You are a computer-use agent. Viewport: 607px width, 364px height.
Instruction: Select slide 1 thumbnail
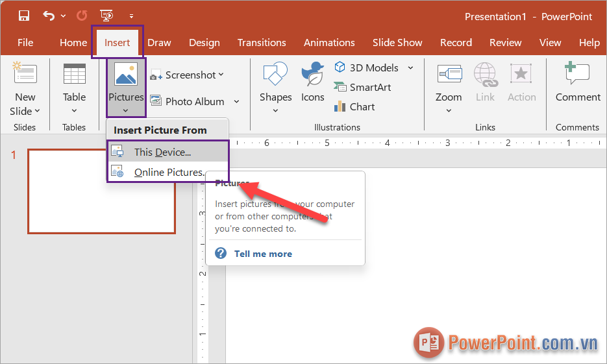click(x=101, y=191)
